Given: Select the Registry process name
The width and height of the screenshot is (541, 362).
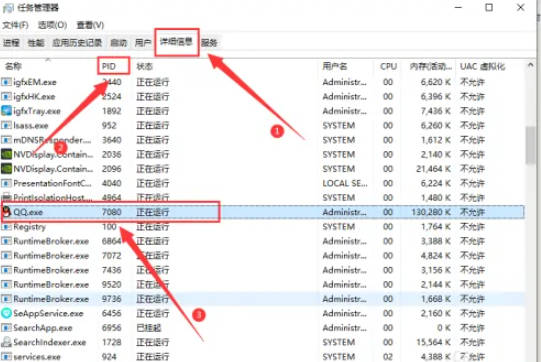Looking at the screenshot, I should tap(29, 227).
